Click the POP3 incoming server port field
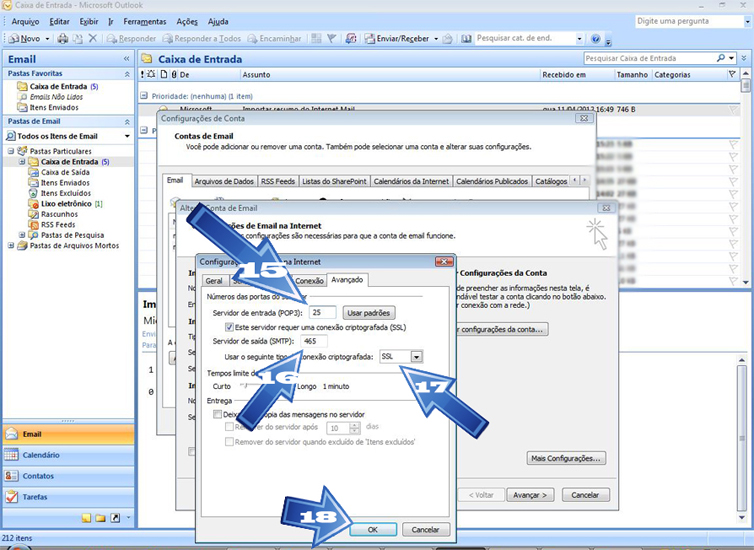The height and width of the screenshot is (550, 754). coord(322,312)
